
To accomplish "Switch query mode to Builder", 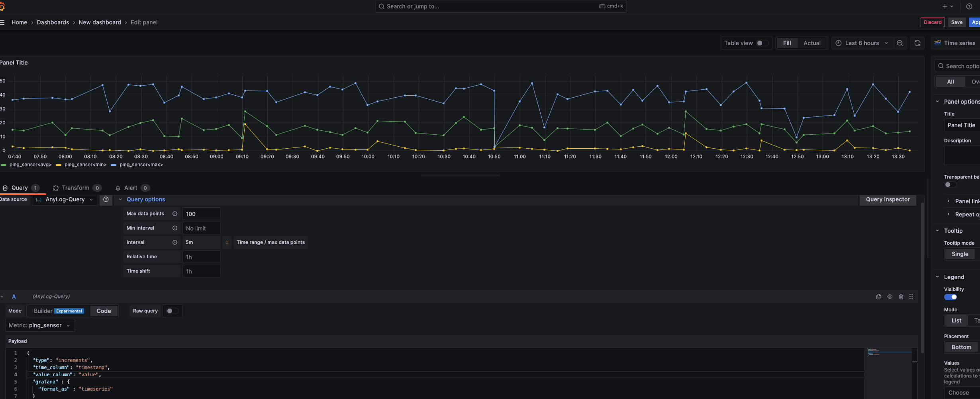I will coord(59,311).
